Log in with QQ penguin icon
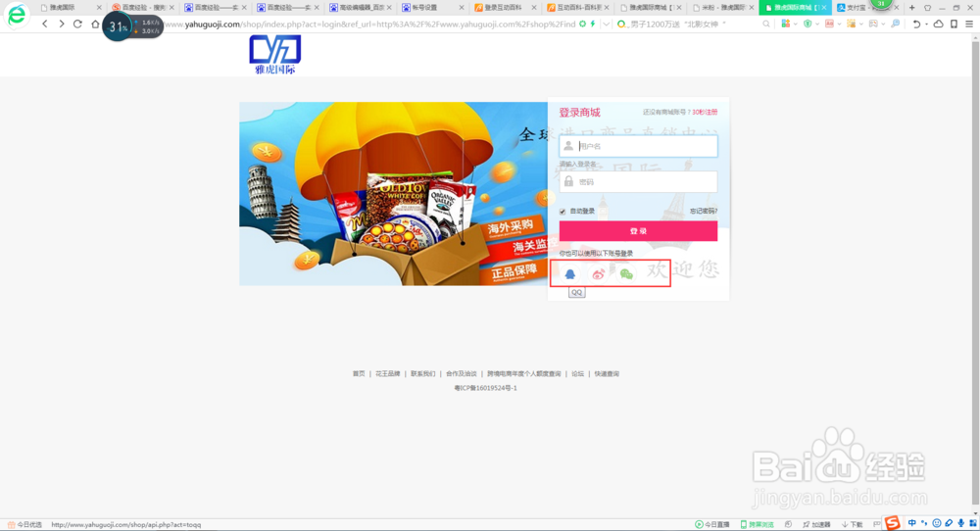This screenshot has width=980, height=531. point(570,273)
